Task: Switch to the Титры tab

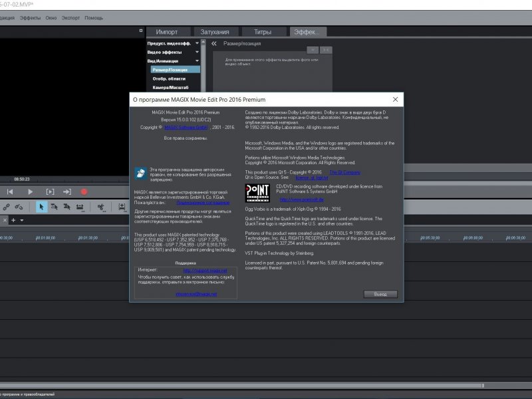Action: [x=263, y=32]
